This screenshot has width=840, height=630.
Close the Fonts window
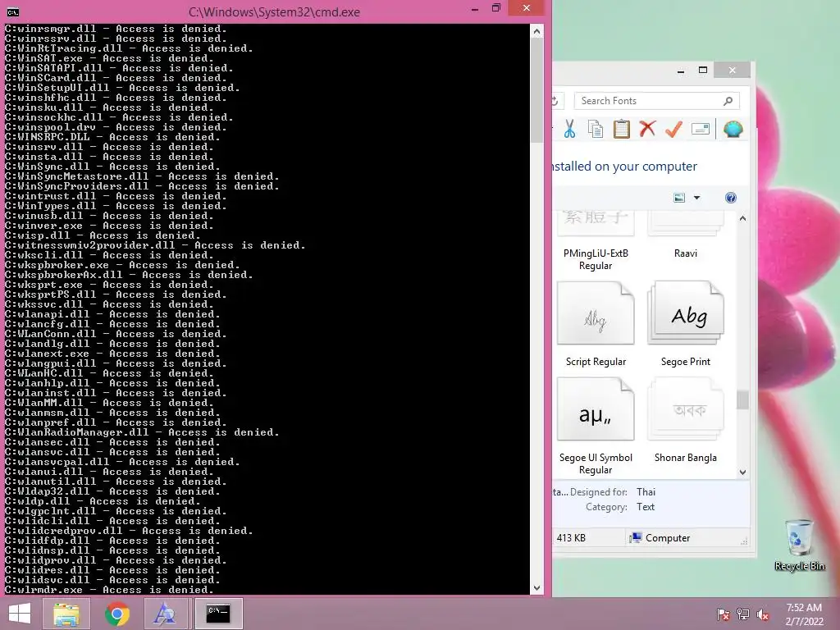coord(733,71)
